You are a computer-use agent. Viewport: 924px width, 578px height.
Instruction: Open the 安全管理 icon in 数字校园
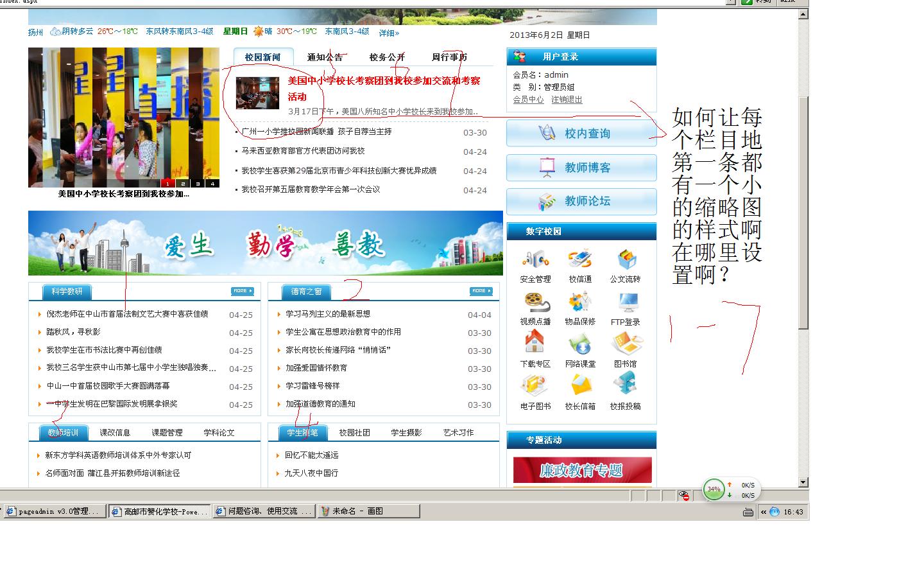(x=535, y=259)
